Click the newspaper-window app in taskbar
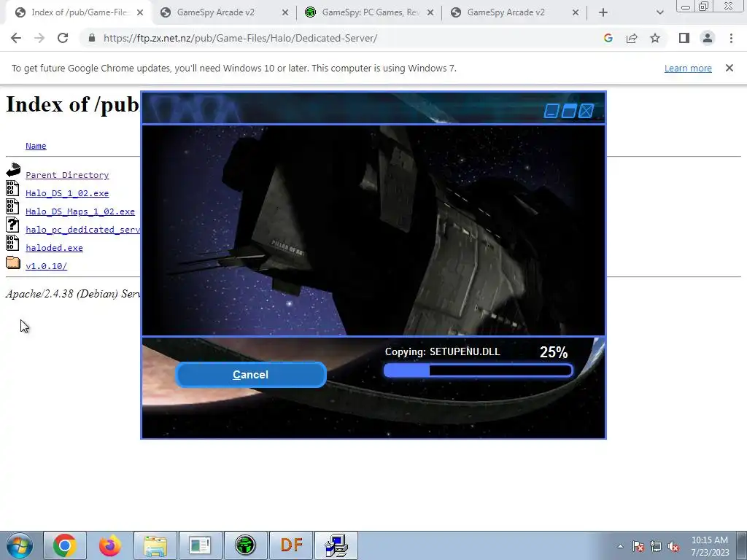The width and height of the screenshot is (747, 560). [x=200, y=545]
